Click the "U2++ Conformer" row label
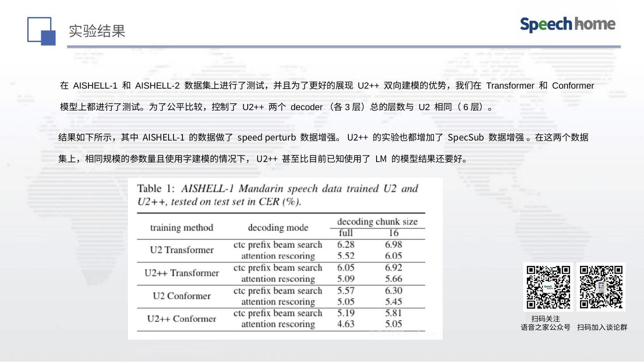This screenshot has height=363, width=644. 182,319
